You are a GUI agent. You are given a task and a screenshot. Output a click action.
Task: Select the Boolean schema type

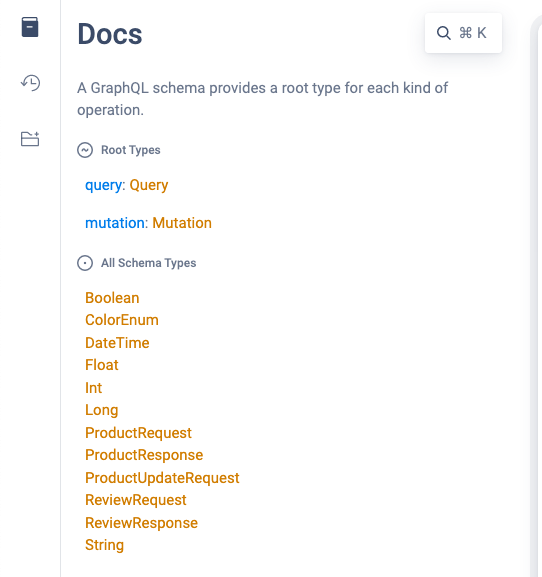click(112, 298)
